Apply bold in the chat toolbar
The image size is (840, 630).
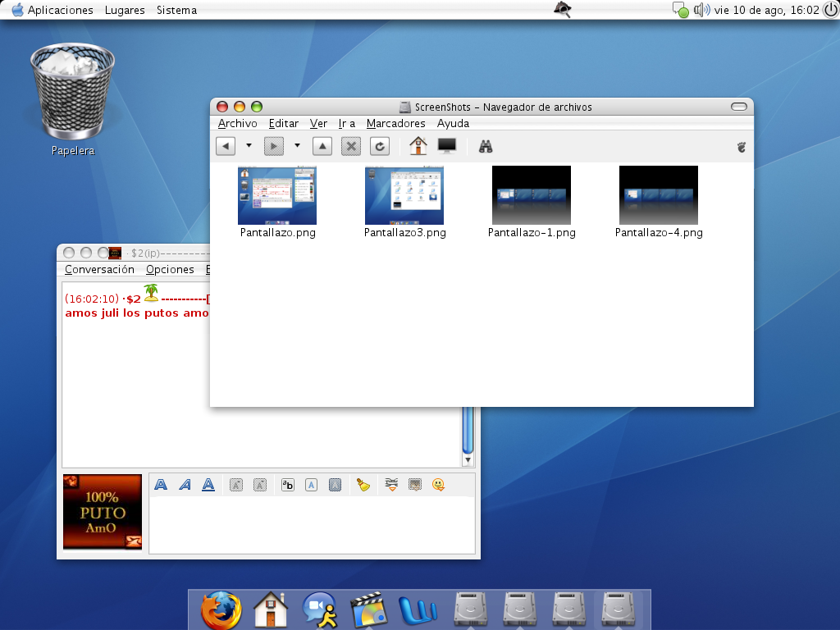pos(161,485)
